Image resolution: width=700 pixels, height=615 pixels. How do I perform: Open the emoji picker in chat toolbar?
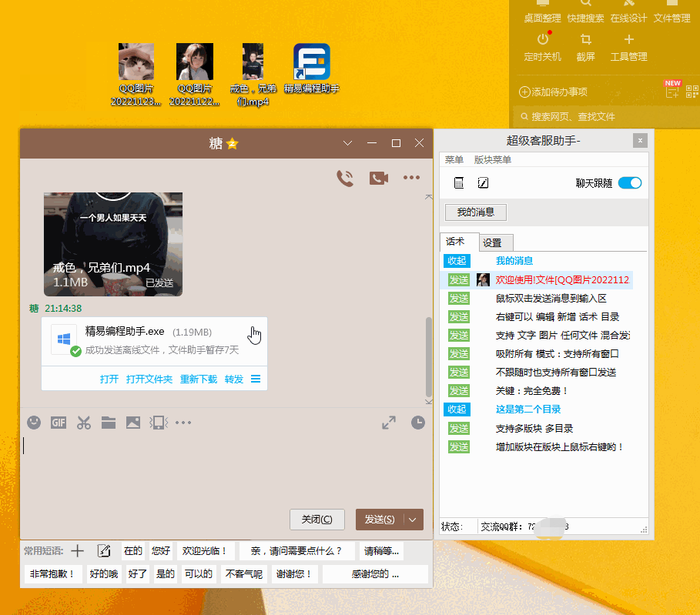coord(34,422)
